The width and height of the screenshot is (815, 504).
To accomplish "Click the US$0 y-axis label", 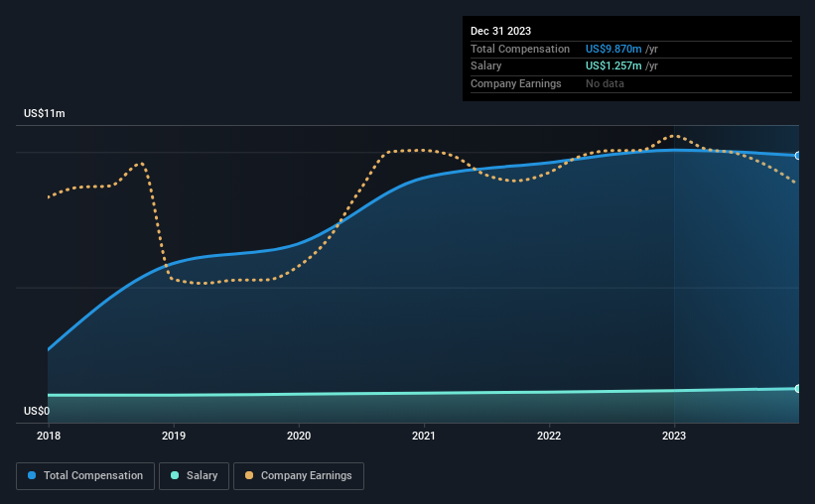I will tap(37, 411).
